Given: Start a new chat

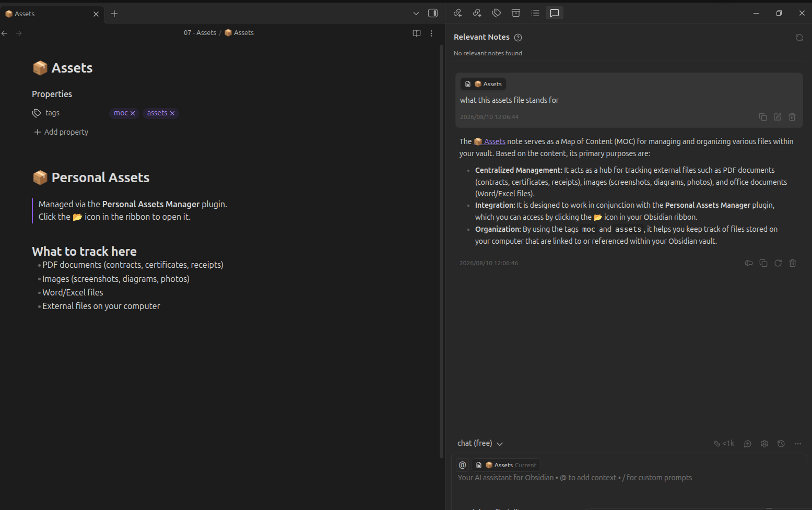Looking at the screenshot, I should click(748, 444).
